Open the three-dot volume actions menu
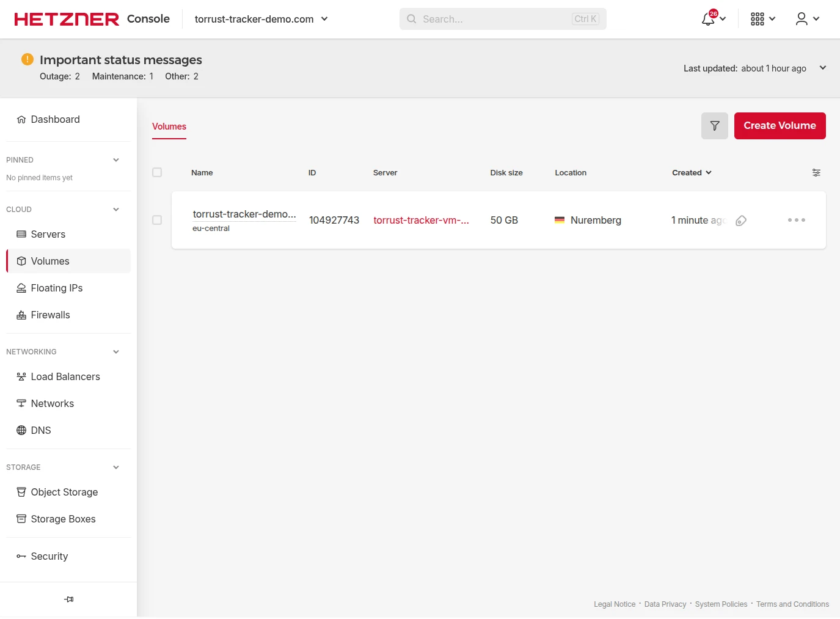Viewport: 840px width, 619px height. pos(796,220)
